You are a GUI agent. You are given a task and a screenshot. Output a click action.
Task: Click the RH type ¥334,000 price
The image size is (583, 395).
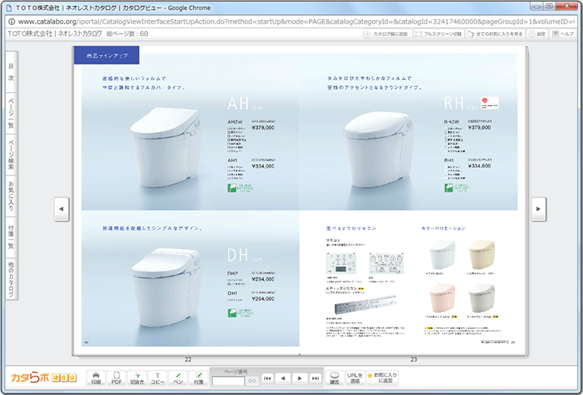pos(479,166)
